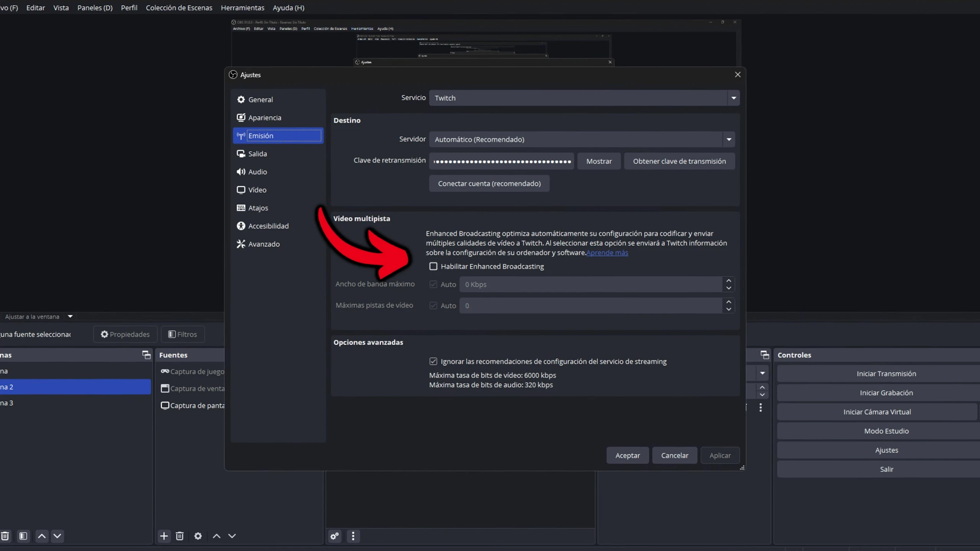980x551 pixels.
Task: Click the Ancho de banda 0 Kbps field
Action: tap(591, 284)
